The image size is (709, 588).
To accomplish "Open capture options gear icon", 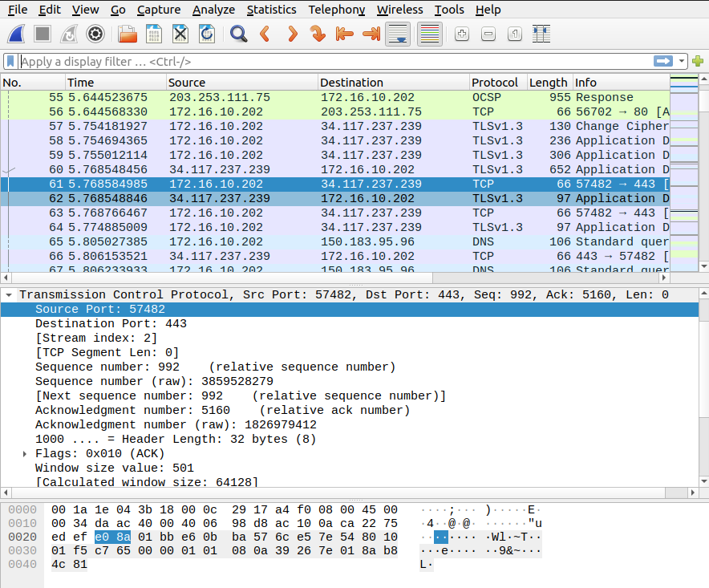I will coord(95,34).
